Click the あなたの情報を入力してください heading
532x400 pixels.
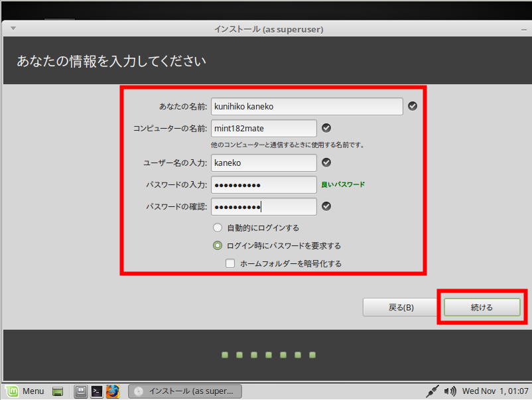(x=111, y=61)
